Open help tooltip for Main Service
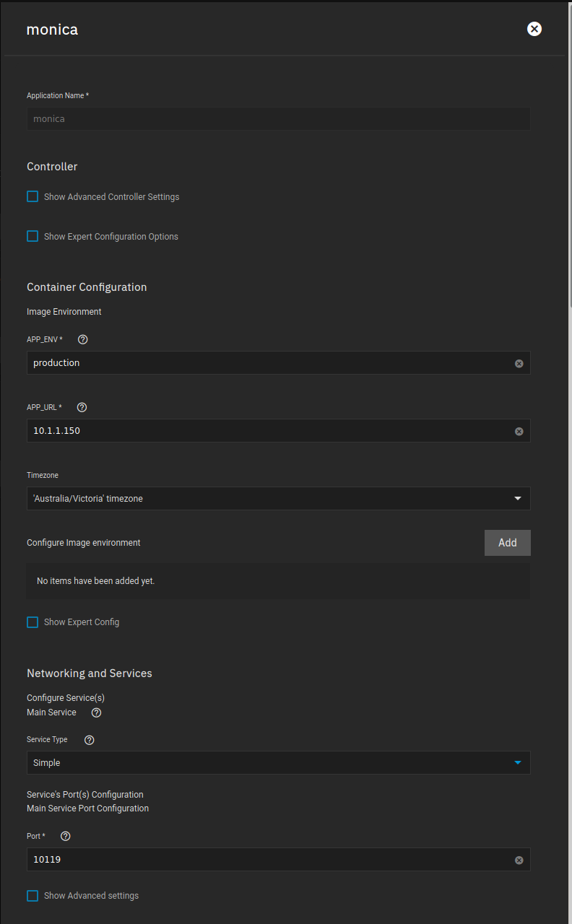 pos(96,712)
